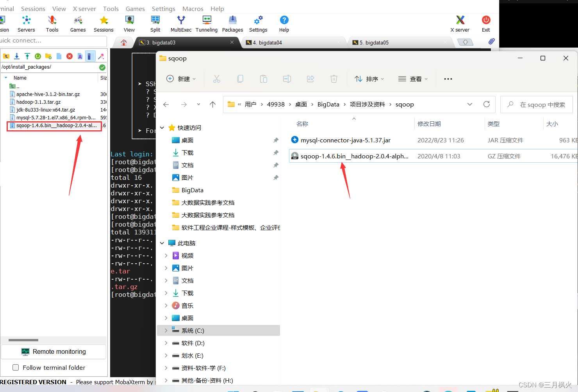Enable Follow terminal folder checkbox
578x392 pixels.
tap(16, 367)
